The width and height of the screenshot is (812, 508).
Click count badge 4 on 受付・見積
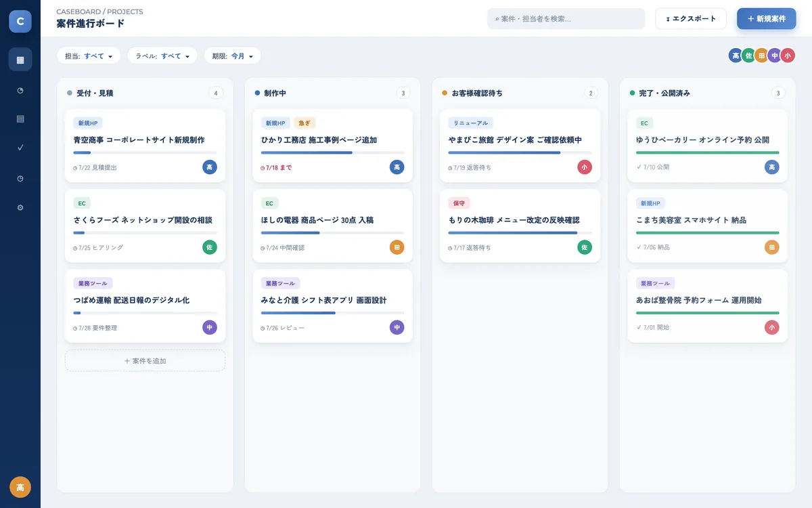pyautogui.click(x=216, y=93)
